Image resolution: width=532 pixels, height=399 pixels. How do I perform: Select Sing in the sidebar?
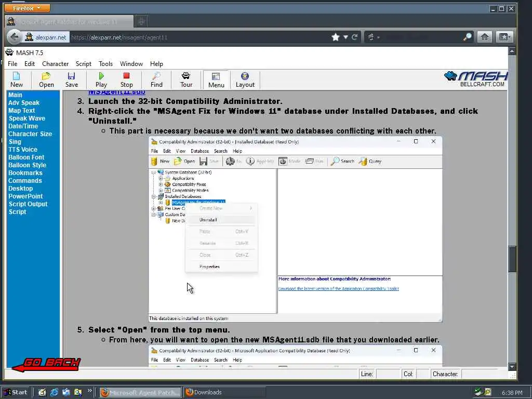tap(15, 142)
